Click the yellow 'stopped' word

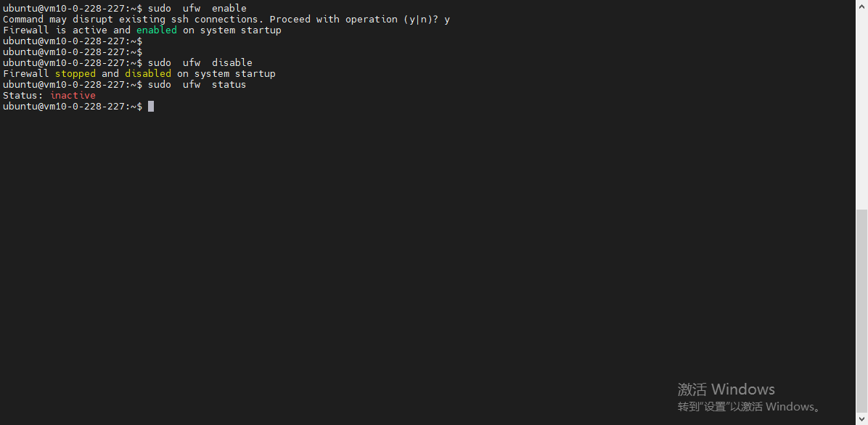point(75,74)
